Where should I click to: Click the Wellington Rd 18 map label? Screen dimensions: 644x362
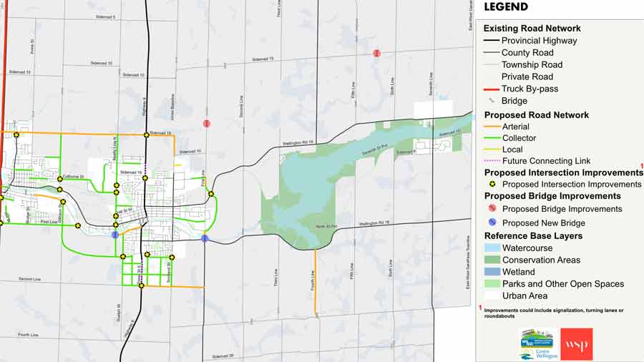coord(374,224)
